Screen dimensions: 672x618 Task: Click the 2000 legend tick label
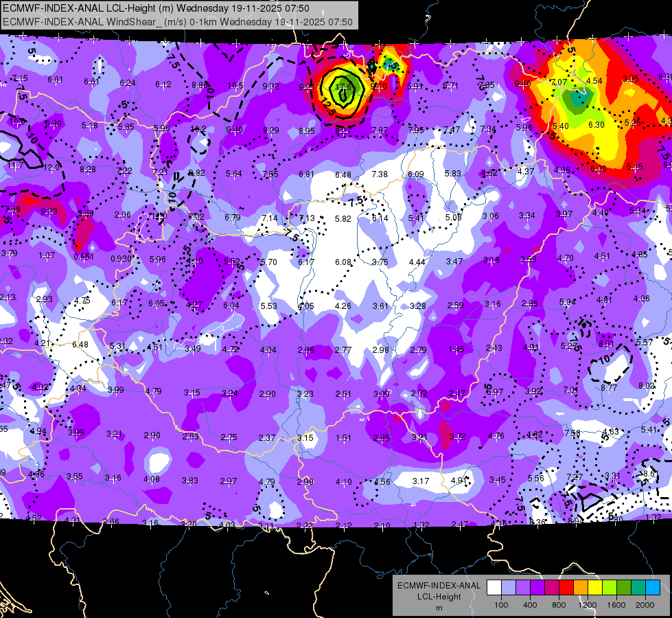[645, 605]
